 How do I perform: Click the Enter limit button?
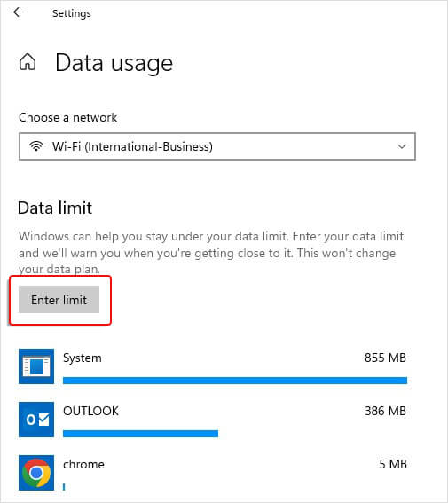click(x=59, y=299)
